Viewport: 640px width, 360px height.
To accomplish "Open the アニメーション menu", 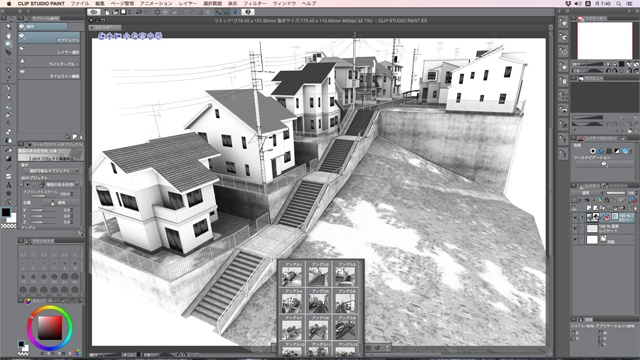I will click(x=156, y=3).
